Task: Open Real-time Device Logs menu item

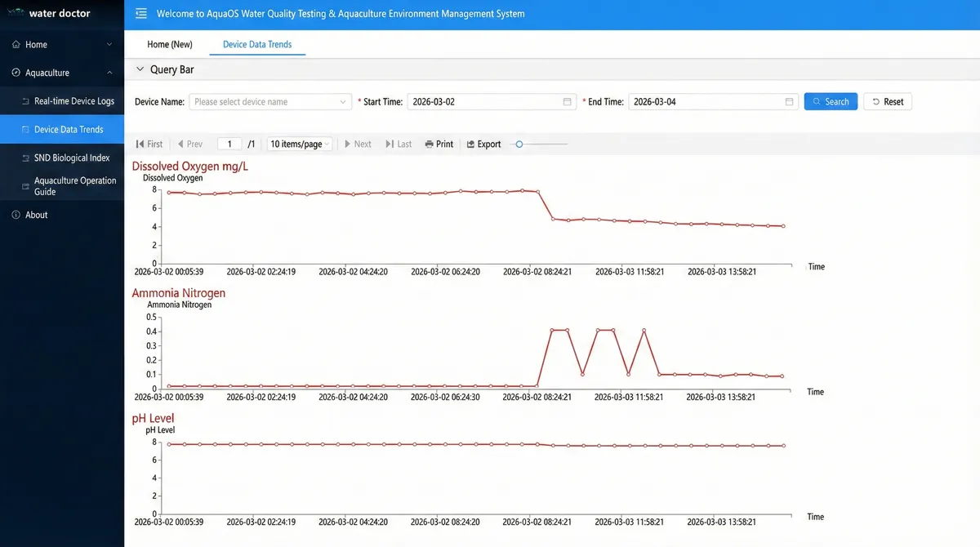Action: click(x=73, y=101)
